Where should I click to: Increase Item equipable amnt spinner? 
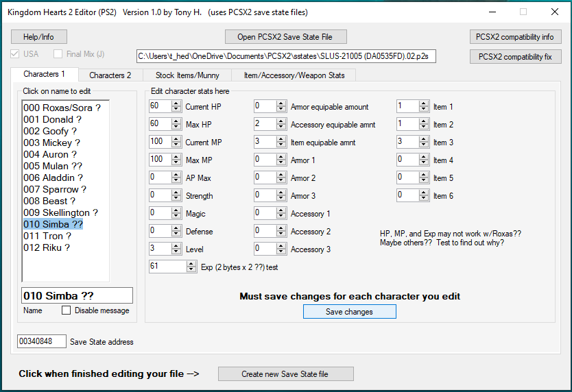coord(281,139)
